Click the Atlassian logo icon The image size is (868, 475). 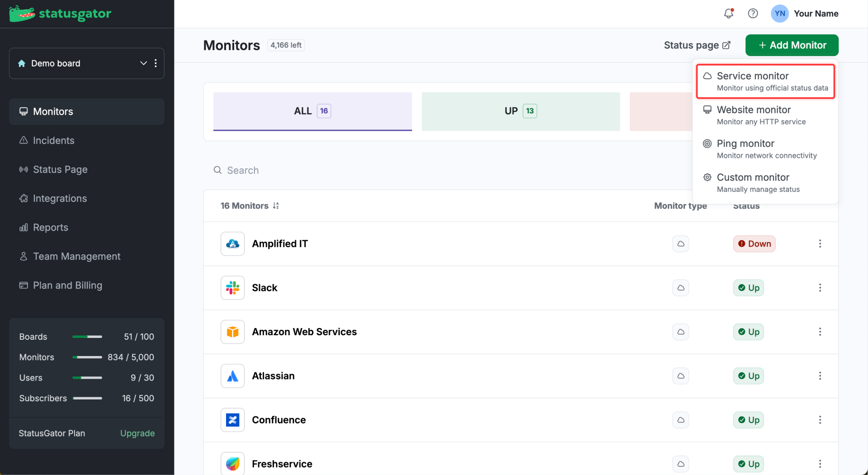pyautogui.click(x=232, y=376)
